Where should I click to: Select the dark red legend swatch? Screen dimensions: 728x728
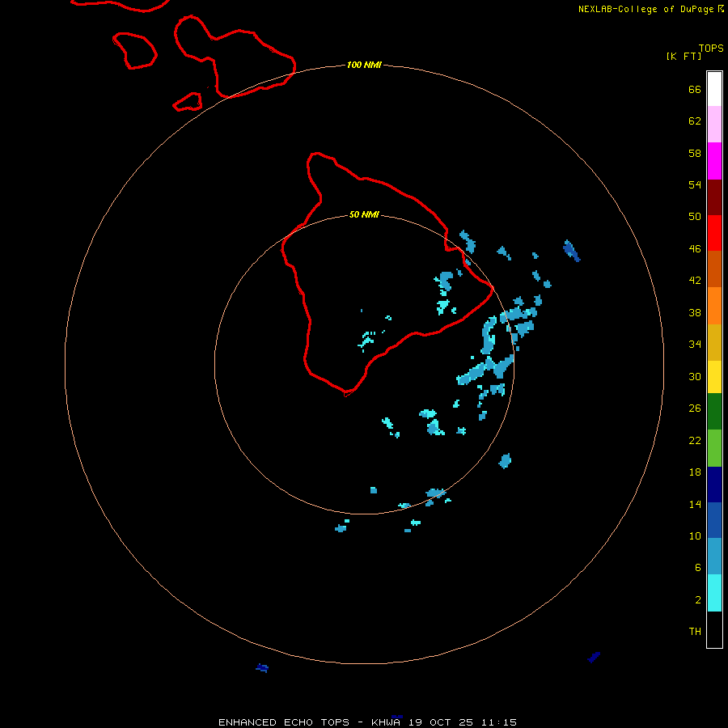pos(714,197)
